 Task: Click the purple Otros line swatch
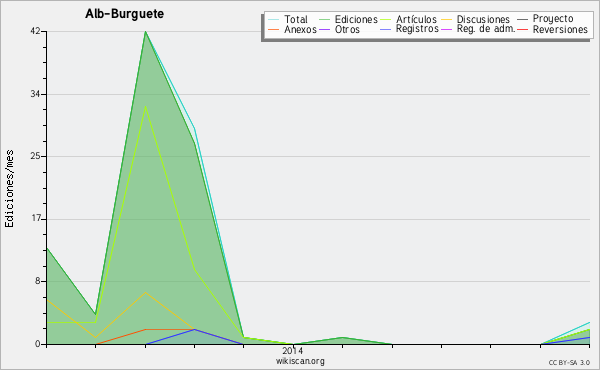[324, 29]
